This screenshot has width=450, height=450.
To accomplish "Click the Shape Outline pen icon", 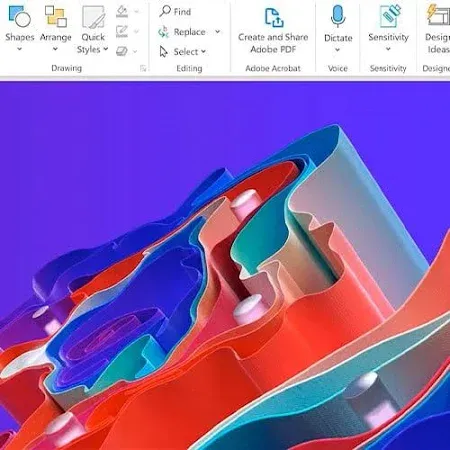I will [x=122, y=31].
